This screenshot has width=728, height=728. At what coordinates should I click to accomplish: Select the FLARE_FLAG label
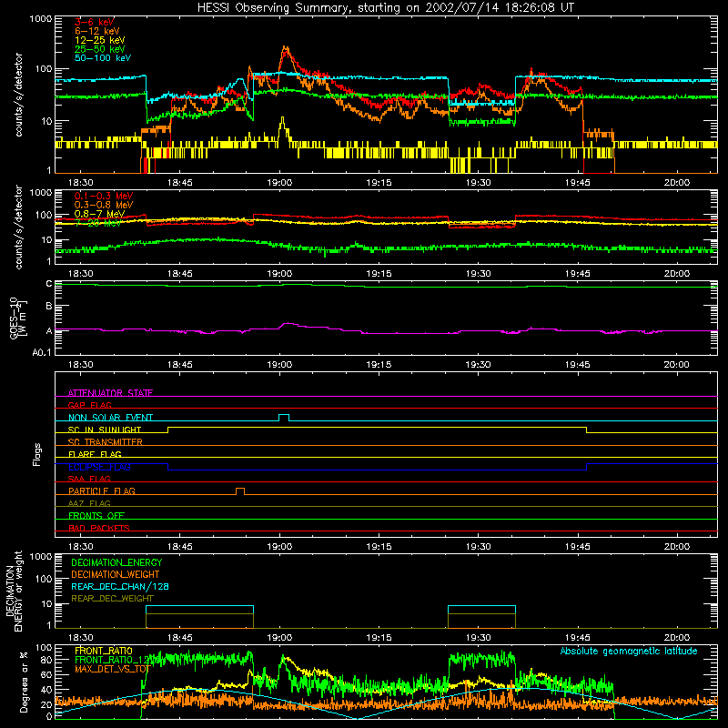coord(95,454)
